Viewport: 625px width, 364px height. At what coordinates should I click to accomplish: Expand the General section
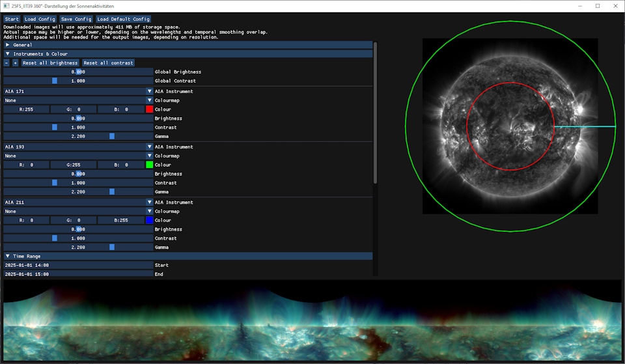coord(188,45)
